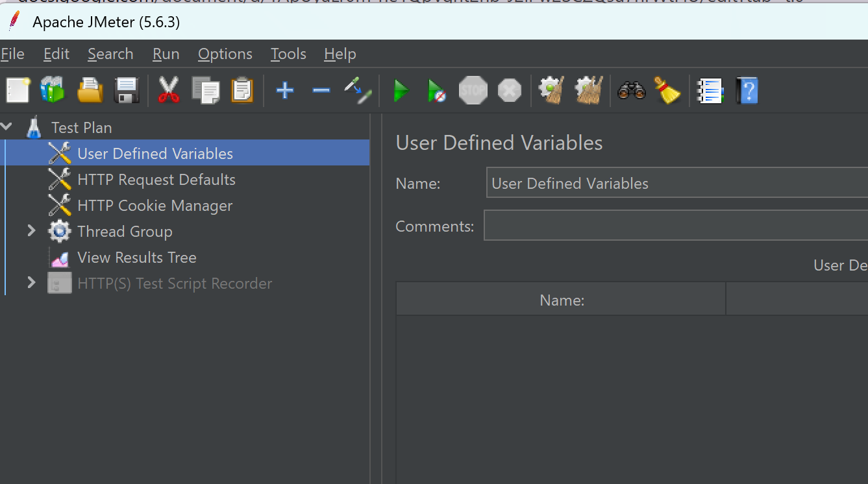This screenshot has width=868, height=484.
Task: Open Search with binoculars icon
Action: [x=631, y=90]
